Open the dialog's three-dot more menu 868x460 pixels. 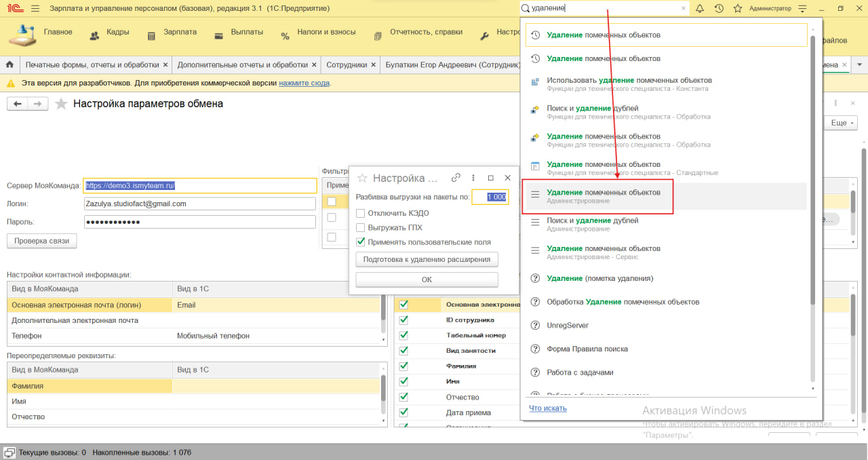[x=473, y=178]
